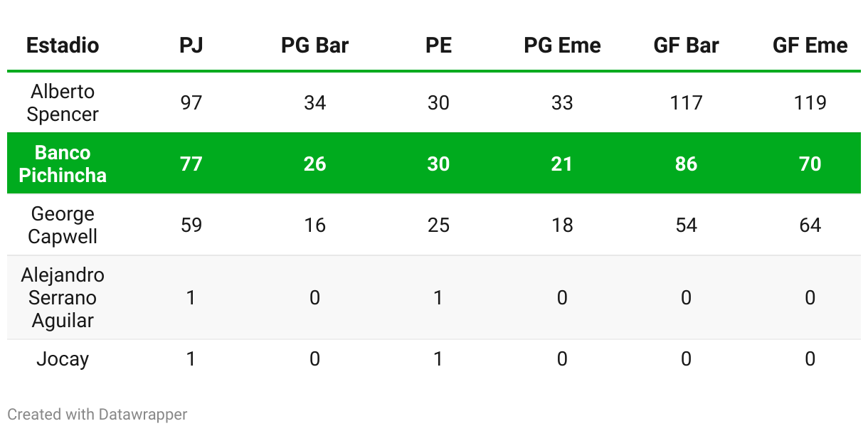Click the value 117 in the GF Bar column
Viewport: 868px width, 431px height.
tap(686, 102)
